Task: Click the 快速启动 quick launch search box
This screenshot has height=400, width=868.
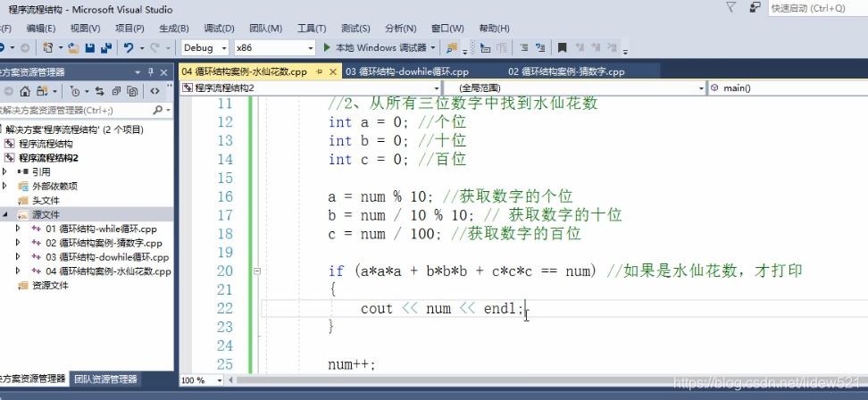Action: (818, 8)
